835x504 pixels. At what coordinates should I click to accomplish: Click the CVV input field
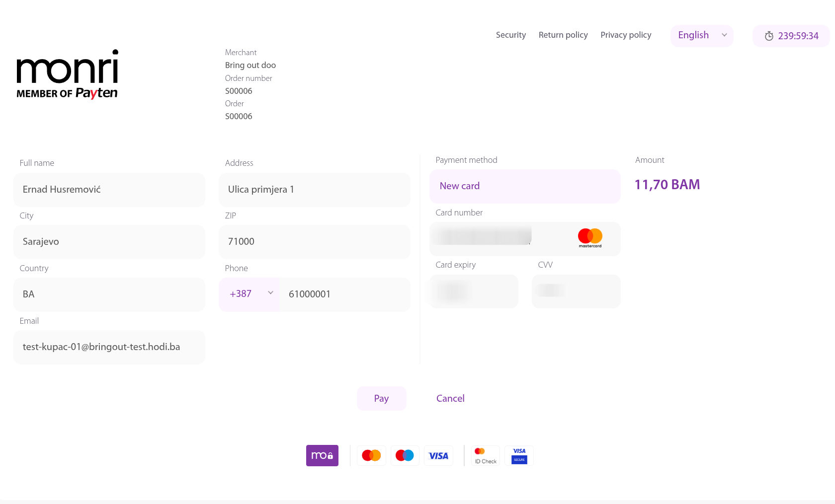click(576, 291)
